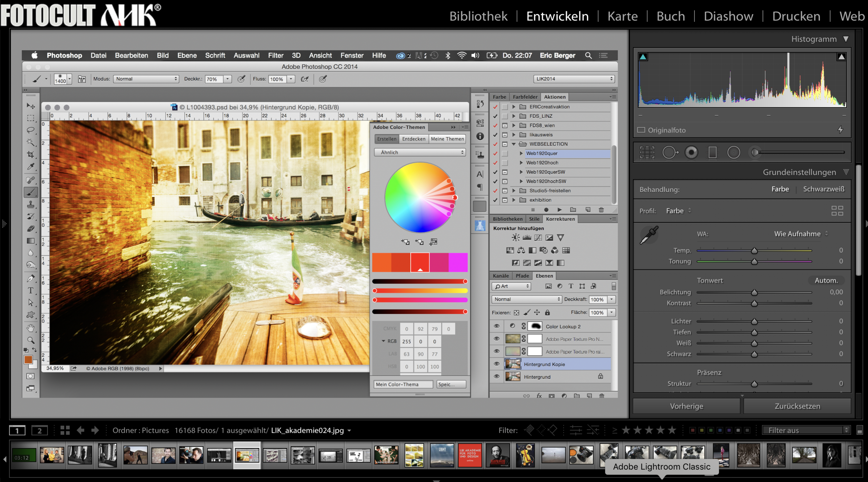Toggle shadow clipping indicator in histogram
The image size is (868, 482).
click(643, 57)
